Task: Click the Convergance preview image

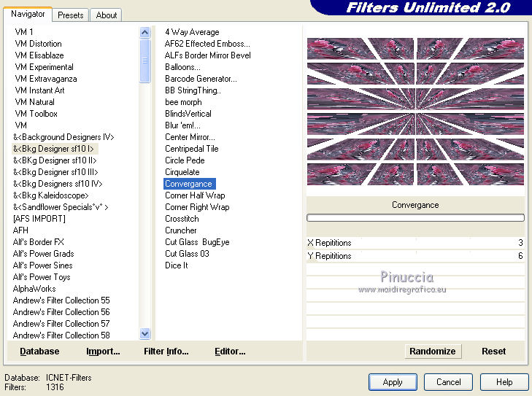Action: point(415,112)
